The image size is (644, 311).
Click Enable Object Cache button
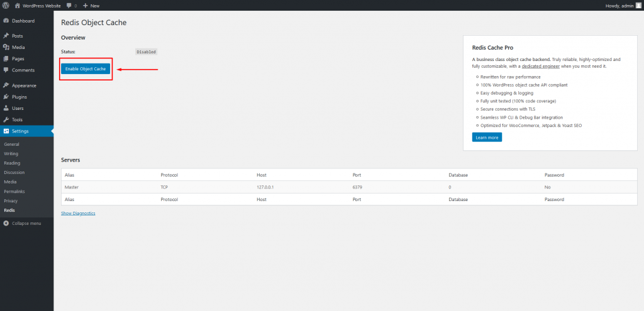click(x=86, y=69)
